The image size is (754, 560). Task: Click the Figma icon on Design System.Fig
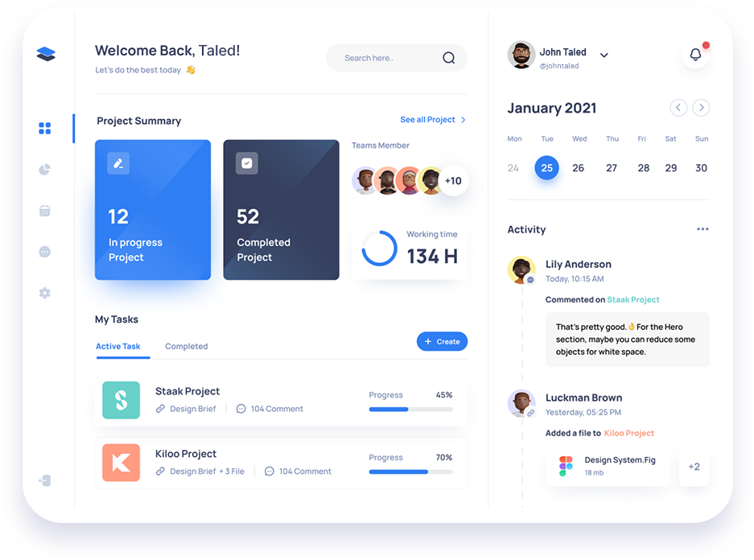(567, 466)
